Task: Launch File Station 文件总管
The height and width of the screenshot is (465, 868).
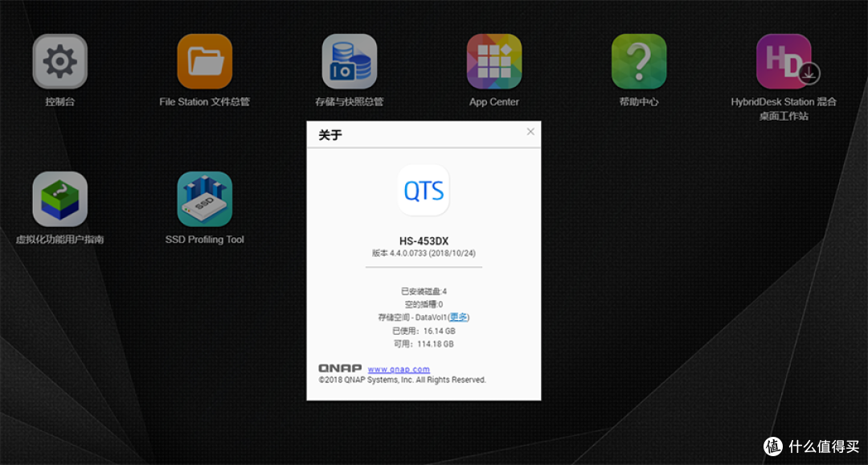Action: tap(205, 61)
